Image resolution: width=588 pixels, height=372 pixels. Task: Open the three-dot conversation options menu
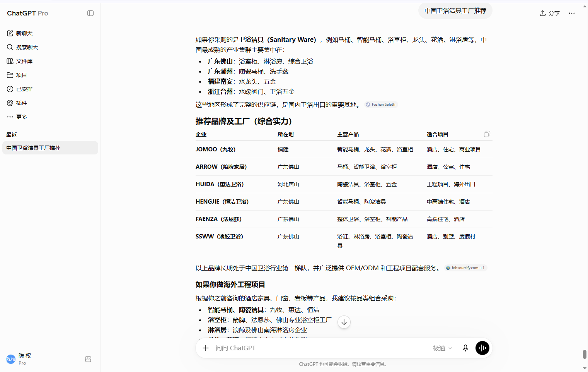coord(572,13)
